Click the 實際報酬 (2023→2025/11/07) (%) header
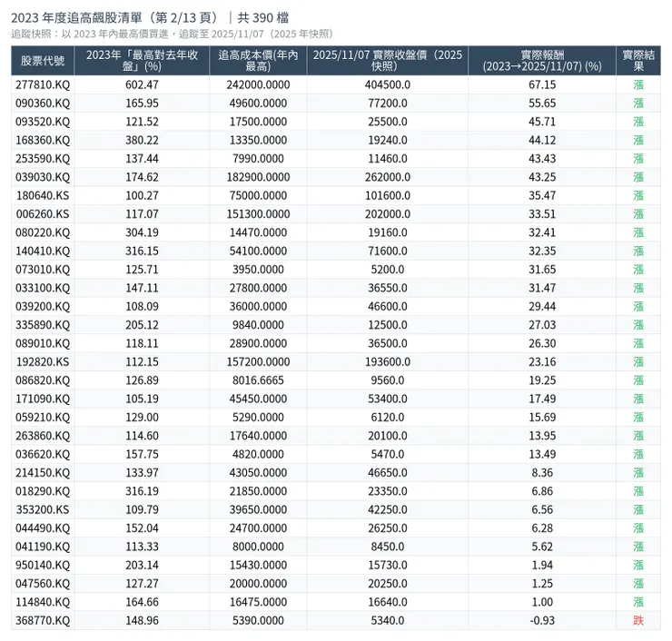 point(542,61)
